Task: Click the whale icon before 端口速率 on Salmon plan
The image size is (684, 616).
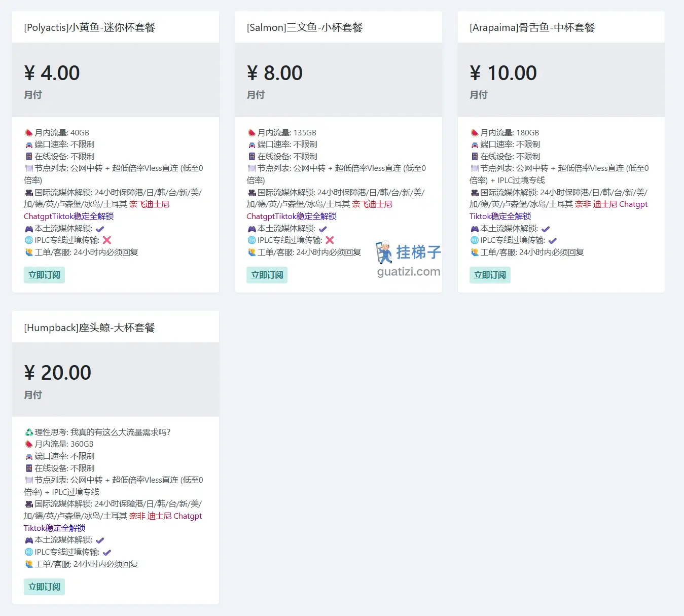Action: [x=251, y=144]
